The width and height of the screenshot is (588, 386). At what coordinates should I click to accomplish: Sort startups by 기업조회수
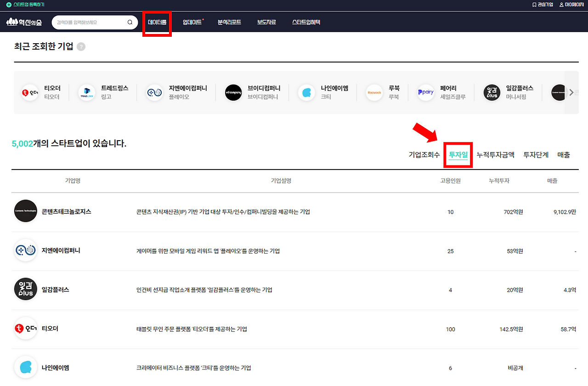[424, 155]
